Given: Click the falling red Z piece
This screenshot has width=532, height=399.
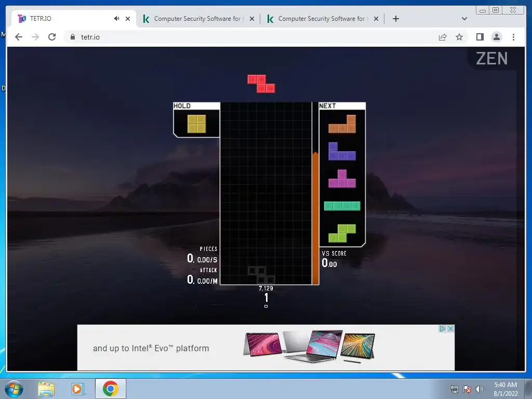Looking at the screenshot, I should click(x=261, y=84).
